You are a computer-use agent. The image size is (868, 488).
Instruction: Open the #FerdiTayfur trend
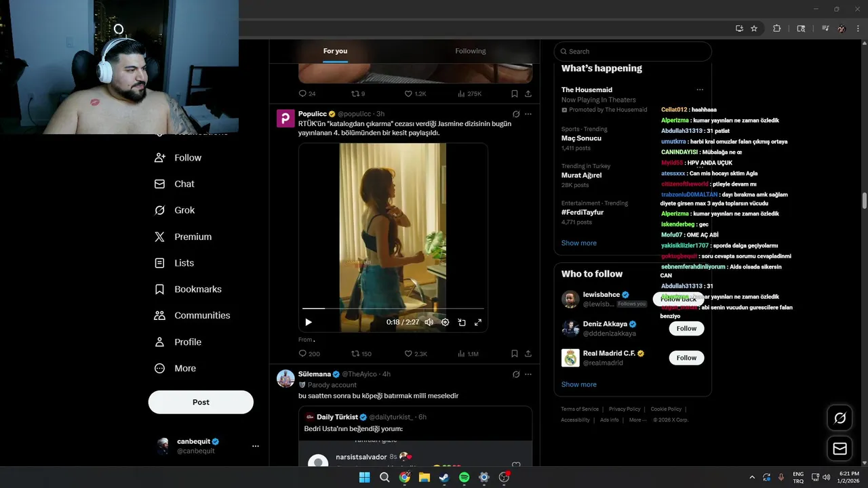point(633,212)
